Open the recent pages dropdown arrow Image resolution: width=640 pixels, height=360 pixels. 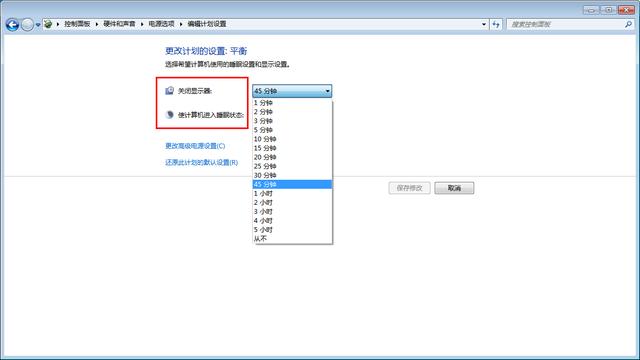coord(38,25)
